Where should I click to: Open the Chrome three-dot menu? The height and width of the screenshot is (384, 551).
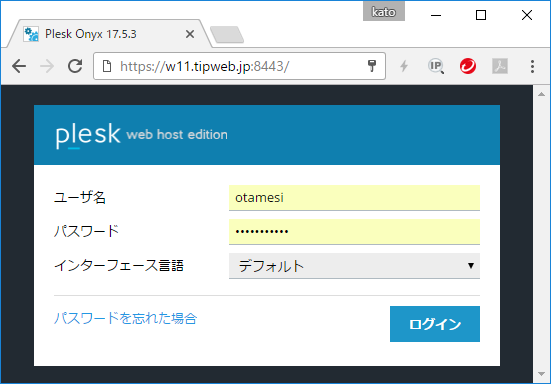[532, 66]
